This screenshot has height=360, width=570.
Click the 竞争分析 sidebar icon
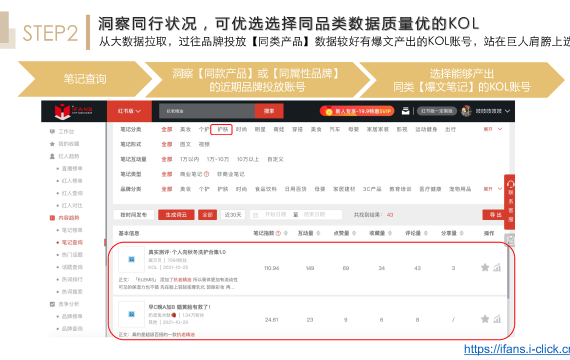(x=52, y=304)
